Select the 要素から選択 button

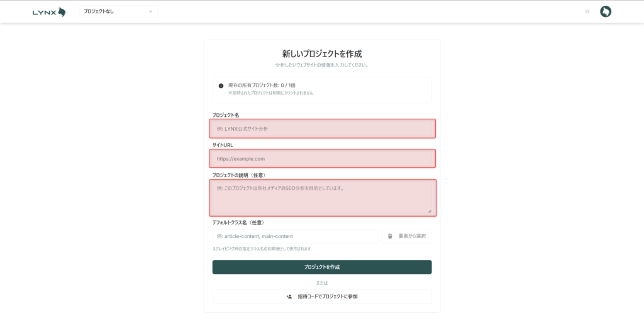point(407,236)
